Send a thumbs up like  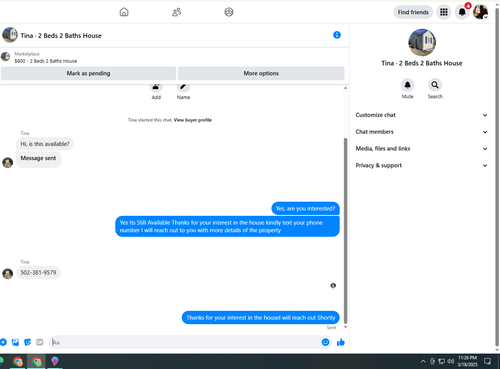(x=341, y=342)
